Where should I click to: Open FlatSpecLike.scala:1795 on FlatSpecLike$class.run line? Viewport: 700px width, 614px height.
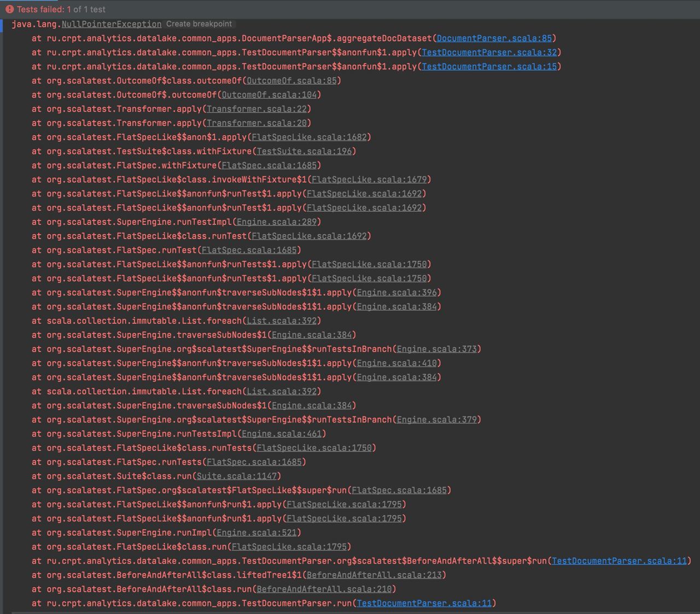(289, 547)
